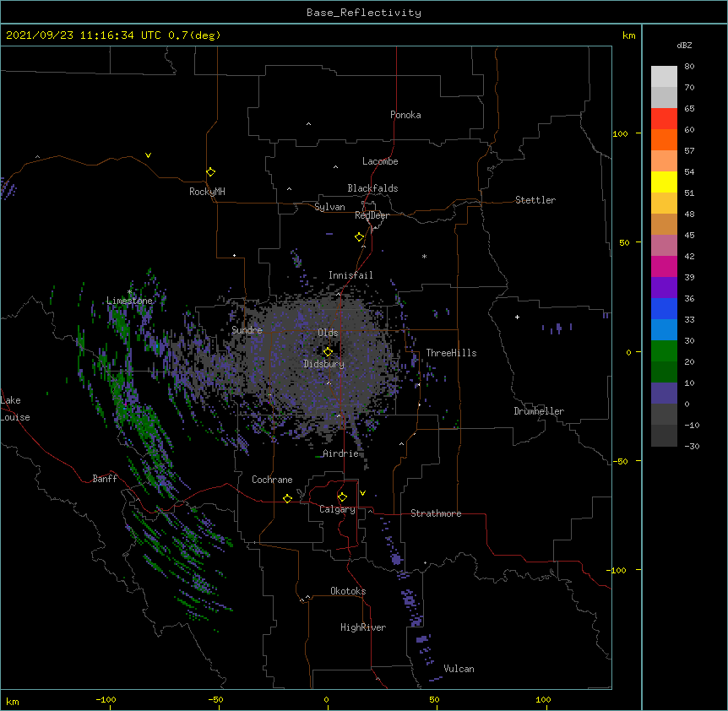728x711 pixels.
Task: Click the Lacombe city label
Action: click(x=380, y=161)
